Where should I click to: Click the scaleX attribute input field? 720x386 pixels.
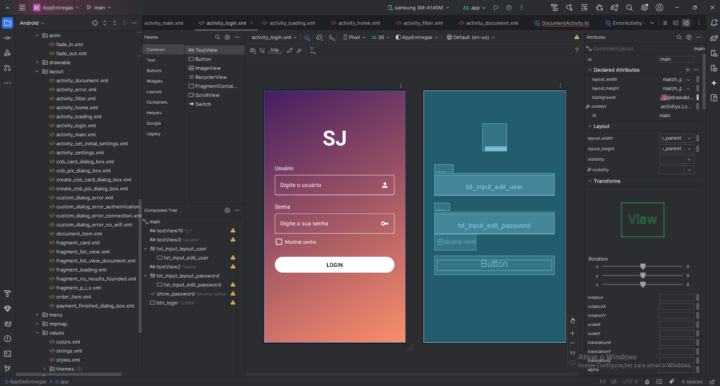pyautogui.click(x=676, y=324)
